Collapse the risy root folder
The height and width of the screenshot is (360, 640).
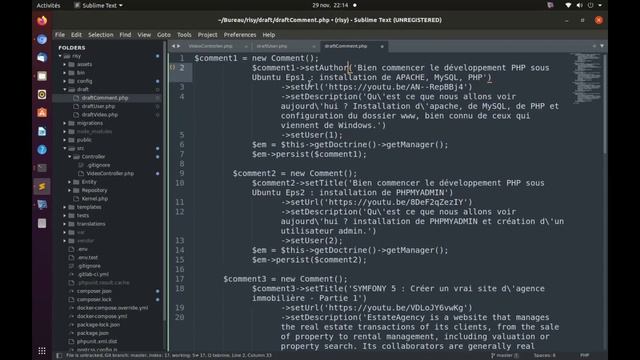click(x=60, y=56)
